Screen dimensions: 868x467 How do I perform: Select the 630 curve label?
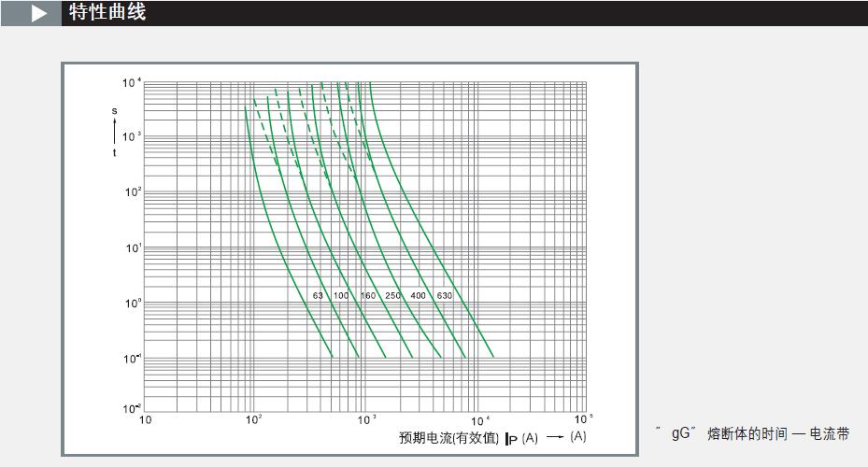pyautogui.click(x=444, y=296)
